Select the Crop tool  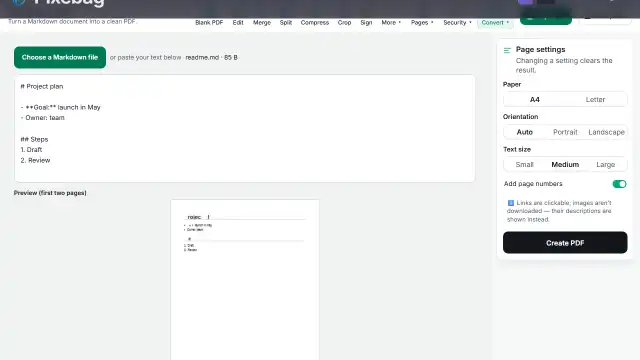[344, 22]
